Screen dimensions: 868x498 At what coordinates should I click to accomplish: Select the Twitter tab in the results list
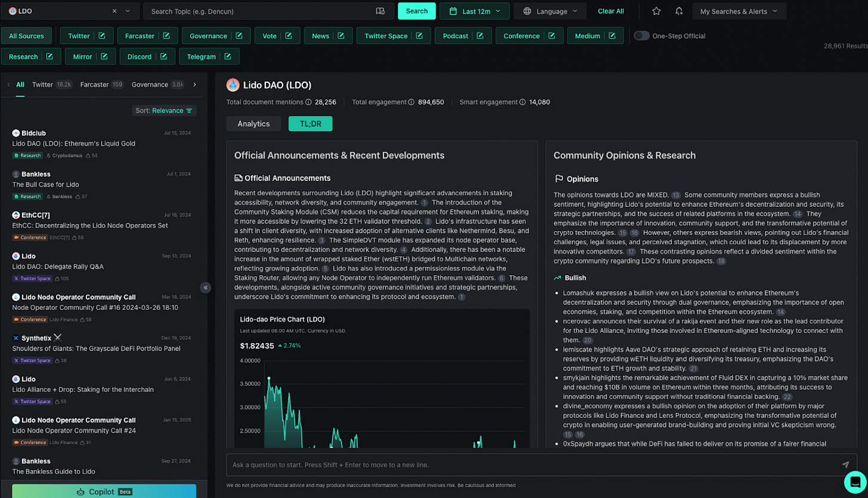52,85
